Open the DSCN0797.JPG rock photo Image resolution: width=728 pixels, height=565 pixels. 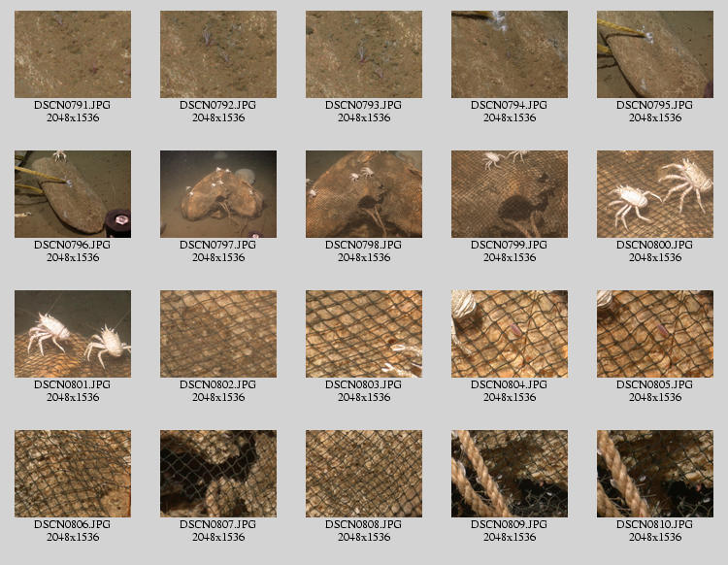(x=218, y=194)
